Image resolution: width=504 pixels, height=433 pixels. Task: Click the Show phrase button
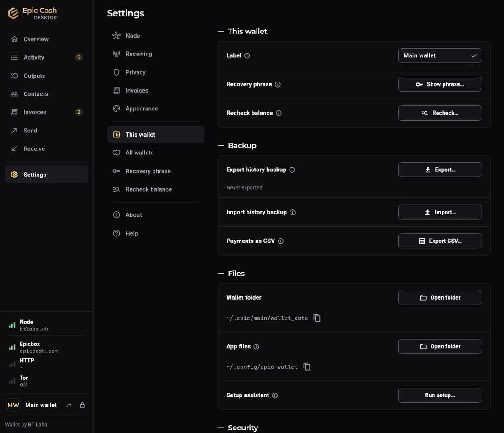(x=440, y=84)
